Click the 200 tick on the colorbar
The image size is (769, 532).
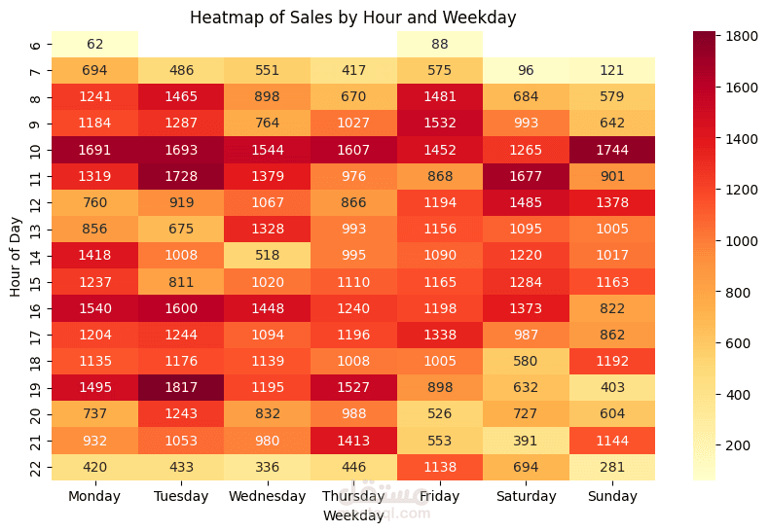(738, 445)
